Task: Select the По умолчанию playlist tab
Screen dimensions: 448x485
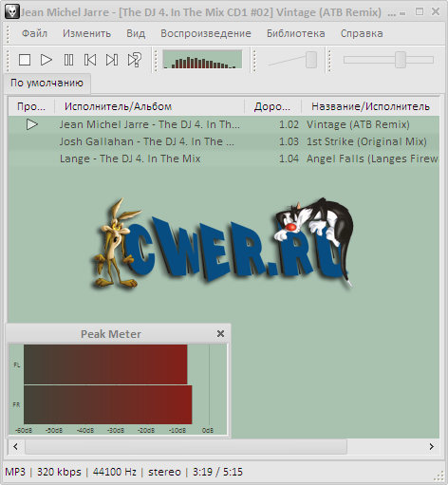Action: (47, 84)
